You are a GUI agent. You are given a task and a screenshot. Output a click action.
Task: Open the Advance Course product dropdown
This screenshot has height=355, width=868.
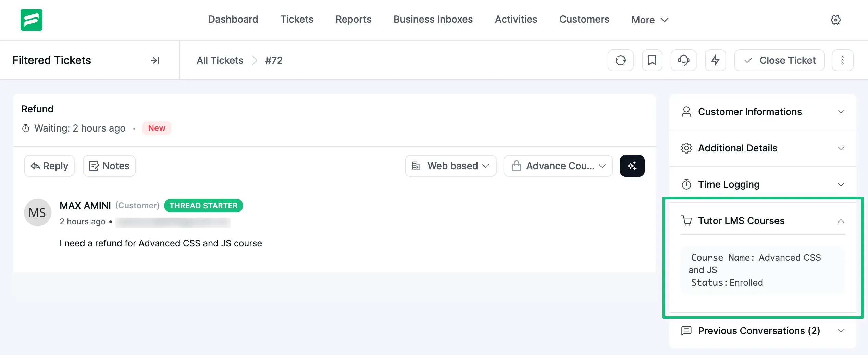(558, 166)
